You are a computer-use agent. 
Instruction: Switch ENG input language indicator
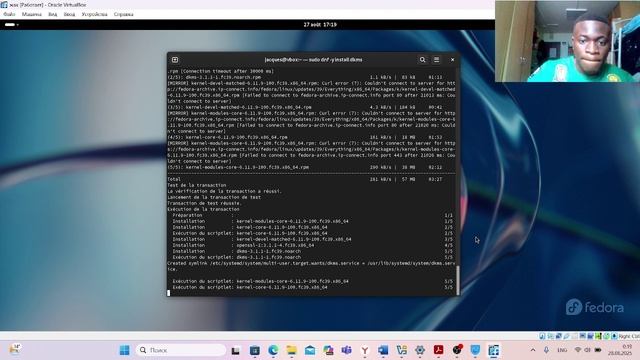coord(562,350)
